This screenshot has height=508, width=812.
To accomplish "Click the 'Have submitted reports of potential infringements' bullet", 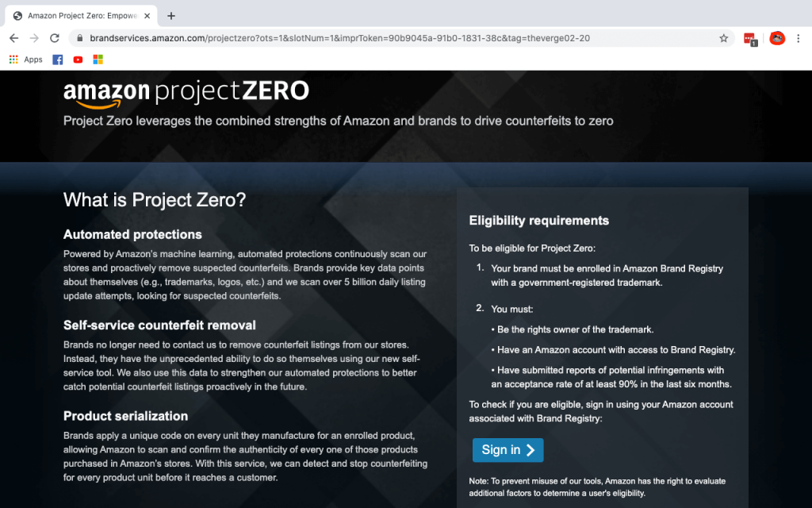I will (x=611, y=377).
